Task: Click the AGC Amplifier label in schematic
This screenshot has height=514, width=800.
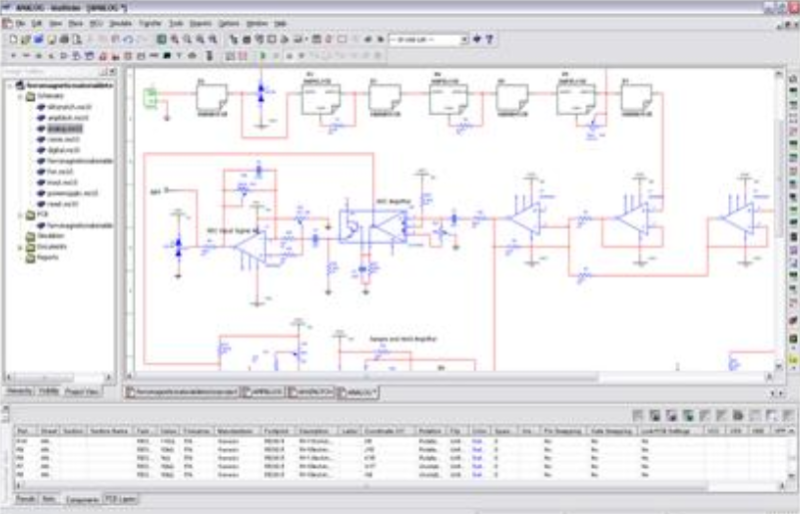Action: (393, 202)
